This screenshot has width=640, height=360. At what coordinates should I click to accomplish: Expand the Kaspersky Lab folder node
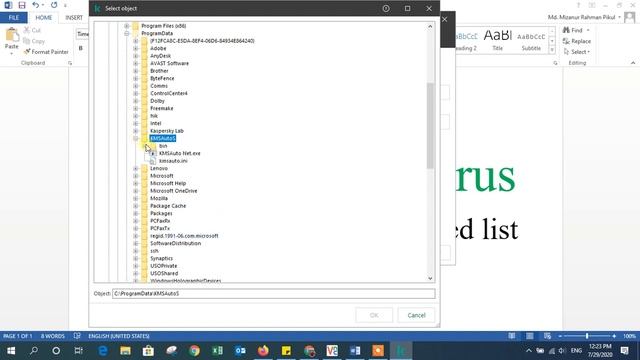pos(136,131)
